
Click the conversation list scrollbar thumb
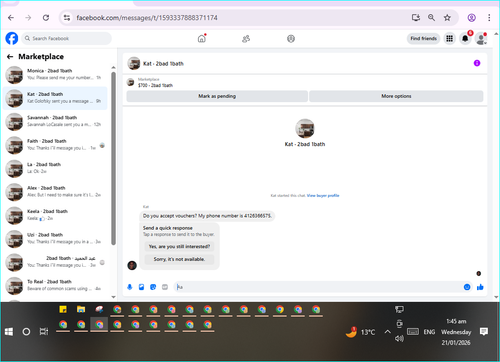coord(113,158)
